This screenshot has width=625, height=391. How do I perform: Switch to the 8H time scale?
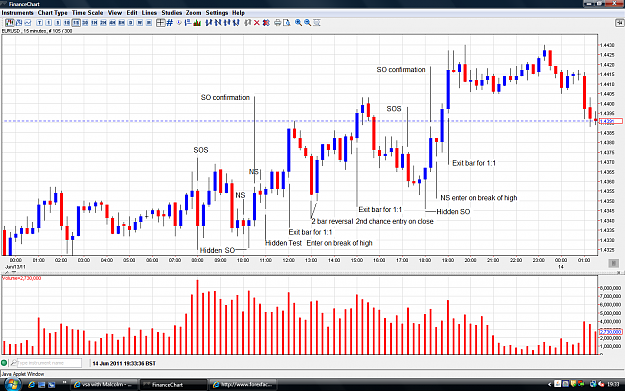tap(122, 23)
